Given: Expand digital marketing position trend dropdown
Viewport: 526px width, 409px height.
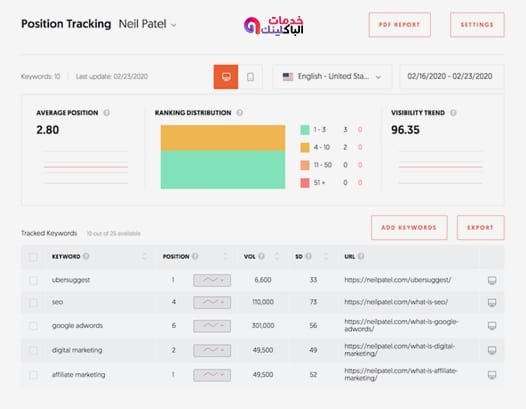Looking at the screenshot, I should point(212,351).
